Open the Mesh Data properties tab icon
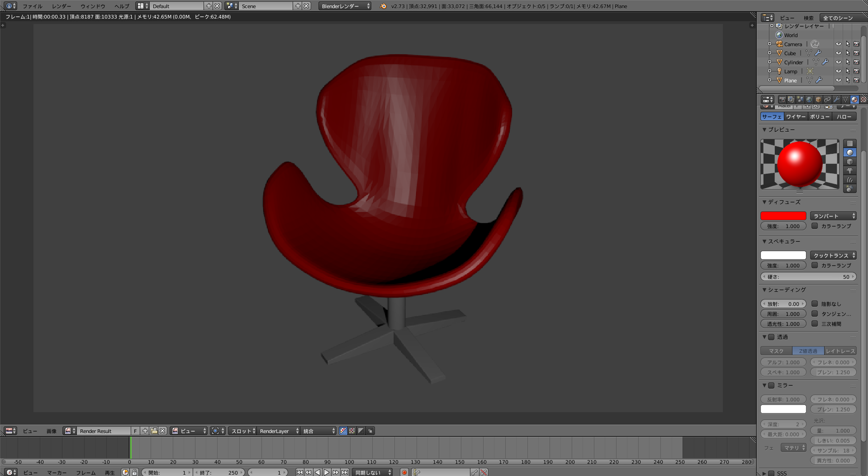 coord(845,99)
